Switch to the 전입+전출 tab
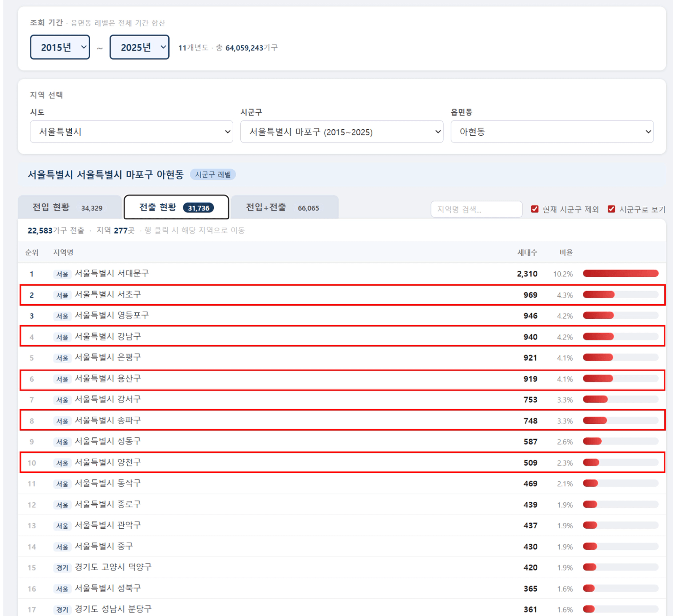The height and width of the screenshot is (616, 673). point(284,208)
